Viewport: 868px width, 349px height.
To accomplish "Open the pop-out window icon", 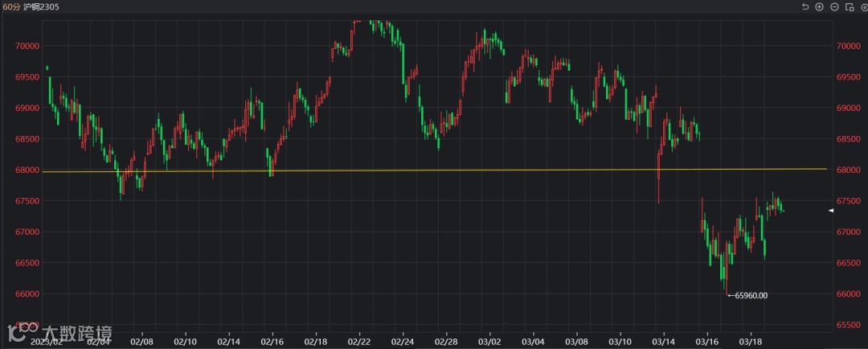I will click(850, 7).
